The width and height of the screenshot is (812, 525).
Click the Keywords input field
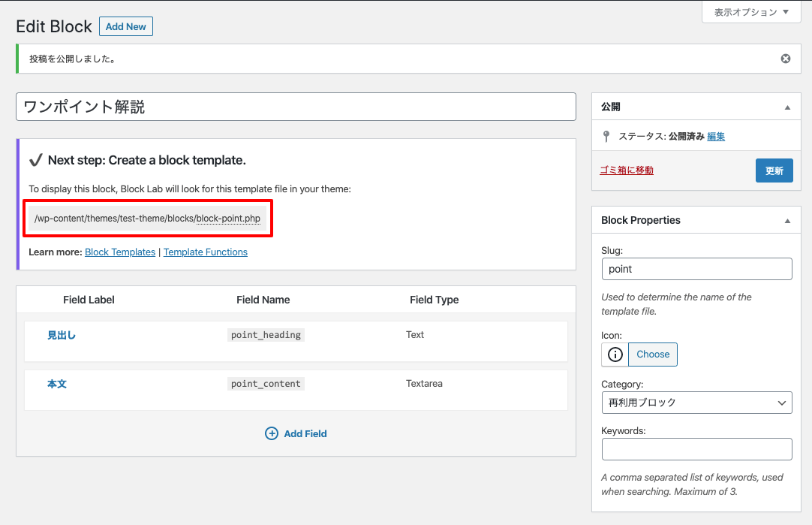pyautogui.click(x=696, y=448)
